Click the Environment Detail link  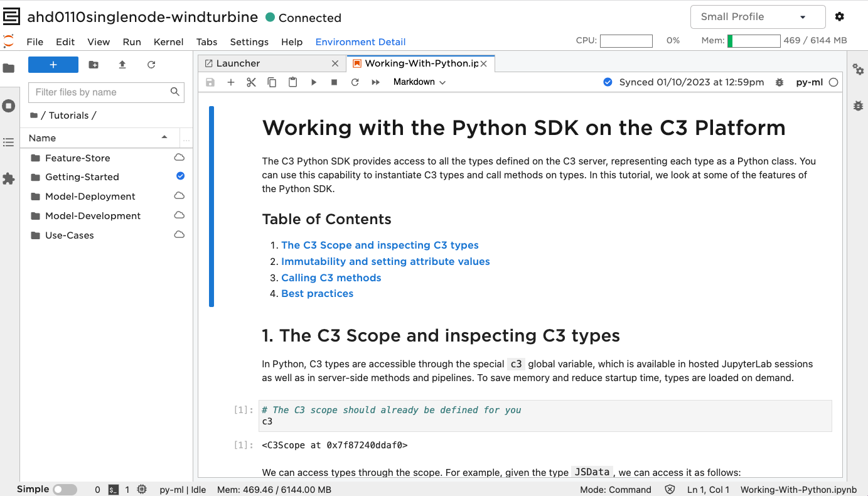[x=360, y=42]
